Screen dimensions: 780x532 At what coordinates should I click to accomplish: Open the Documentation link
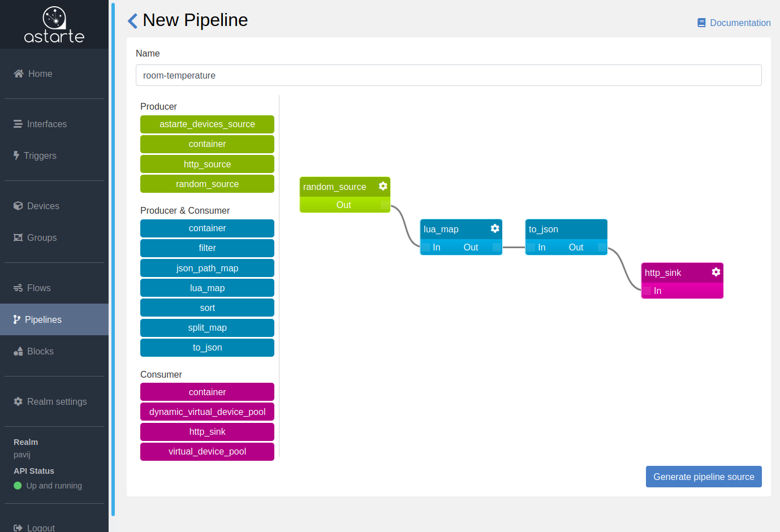click(740, 23)
